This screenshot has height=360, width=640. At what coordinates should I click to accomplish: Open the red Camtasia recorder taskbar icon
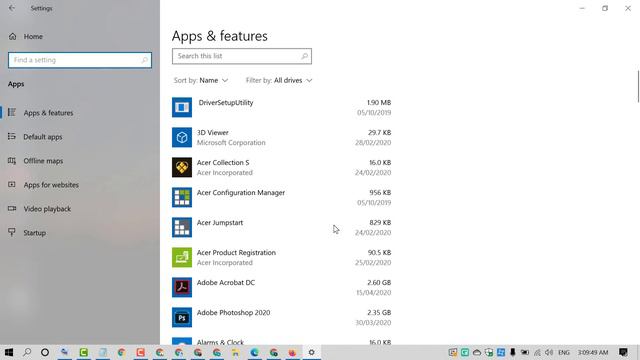(140, 352)
